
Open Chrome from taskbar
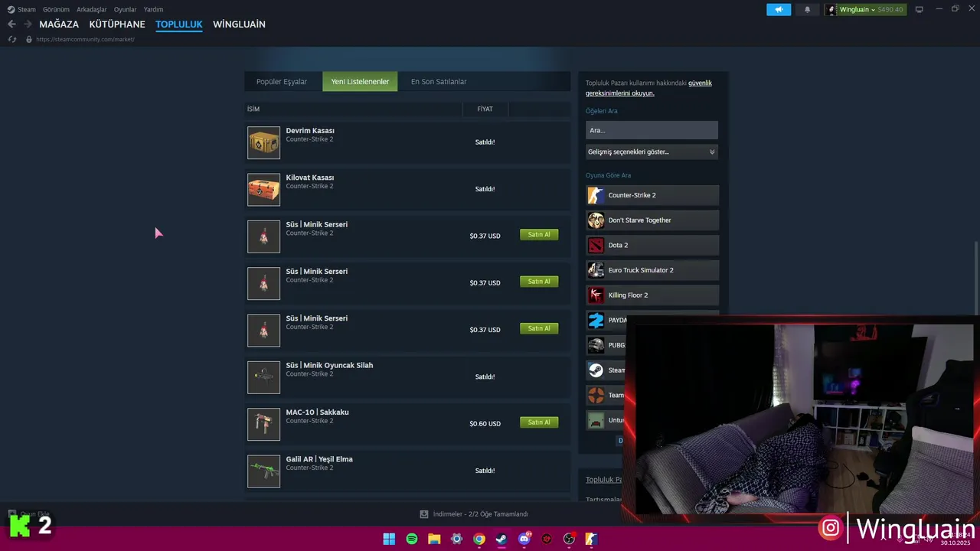[479, 539]
